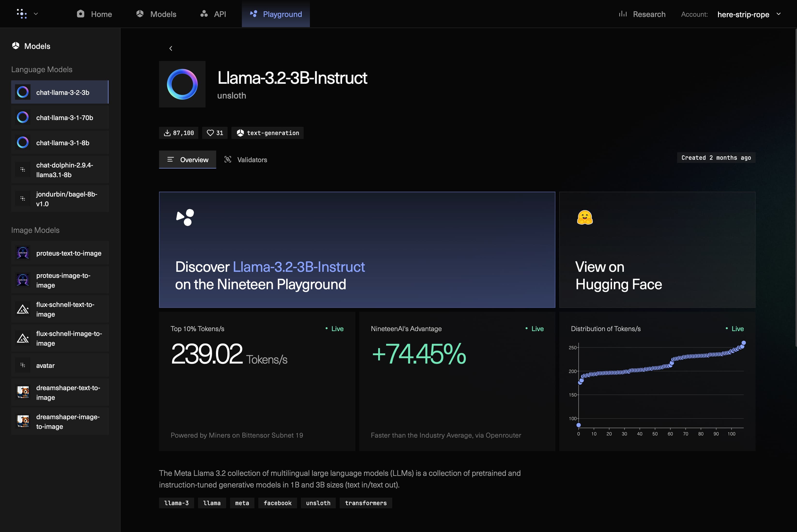Expand the here-strip-rope account dropdown
This screenshot has width=797, height=532.
(750, 14)
